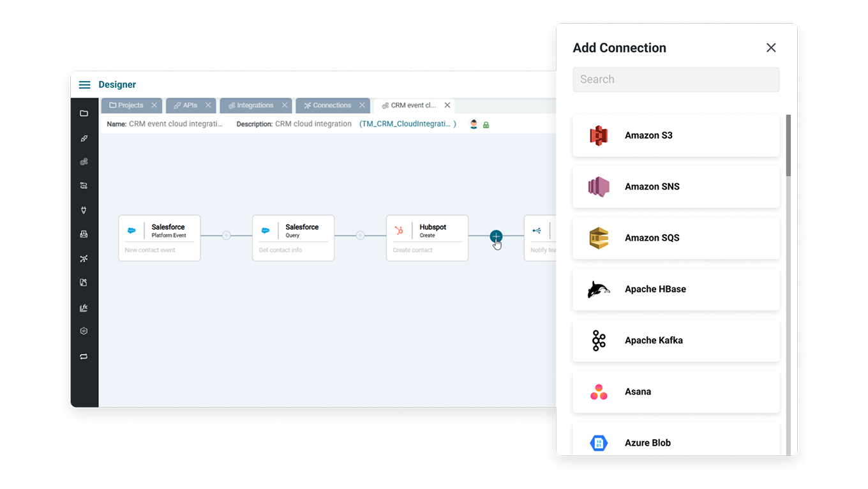
Task: Click the plug icon in left sidebar
Action: (84, 210)
